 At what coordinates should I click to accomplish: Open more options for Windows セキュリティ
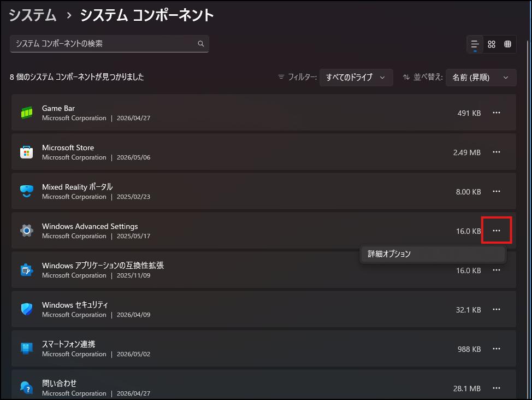coord(496,310)
